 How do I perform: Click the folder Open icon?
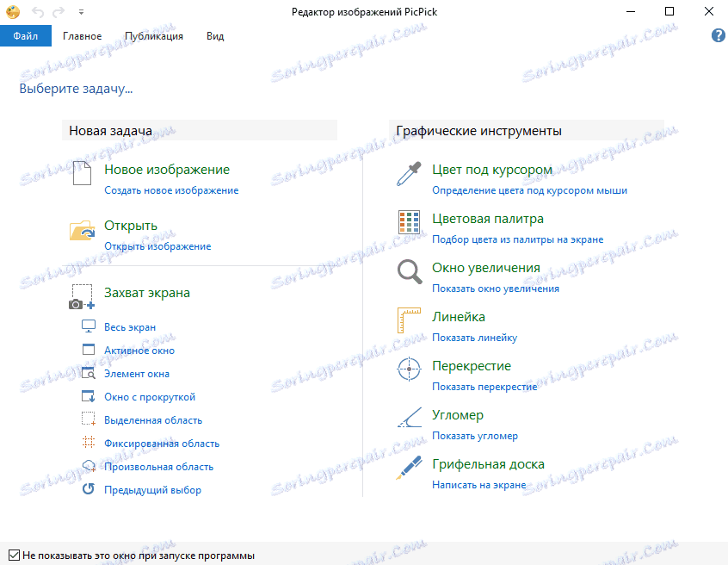(82, 230)
